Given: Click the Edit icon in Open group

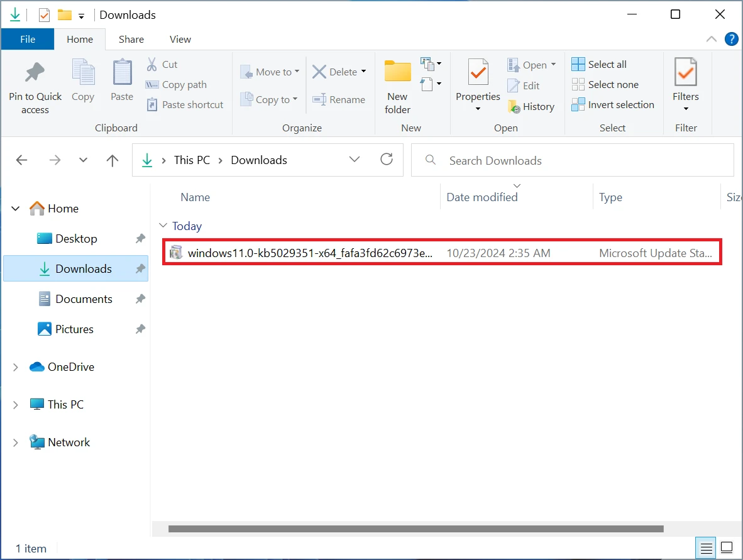Looking at the screenshot, I should click(x=514, y=85).
